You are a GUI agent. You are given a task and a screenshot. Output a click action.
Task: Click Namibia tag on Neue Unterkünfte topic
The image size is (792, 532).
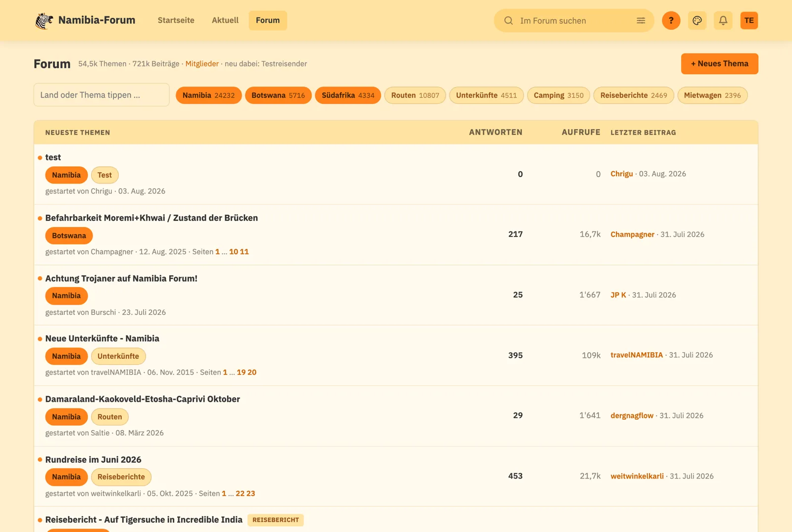pyautogui.click(x=66, y=356)
